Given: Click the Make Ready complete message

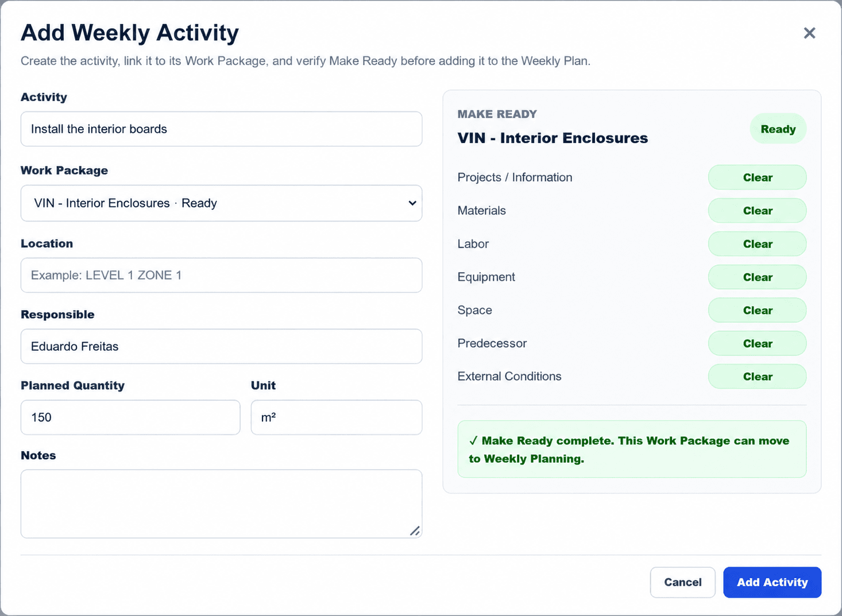Looking at the screenshot, I should 632,450.
